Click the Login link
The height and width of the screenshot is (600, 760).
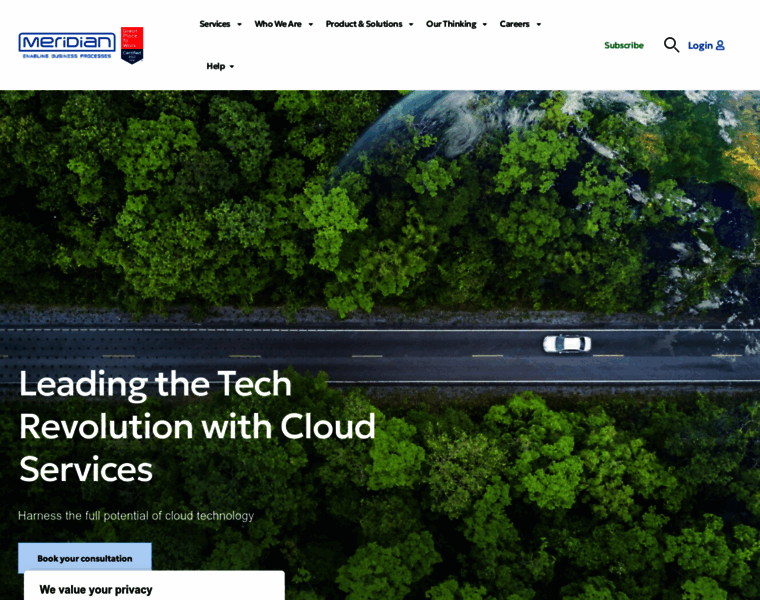coord(700,45)
